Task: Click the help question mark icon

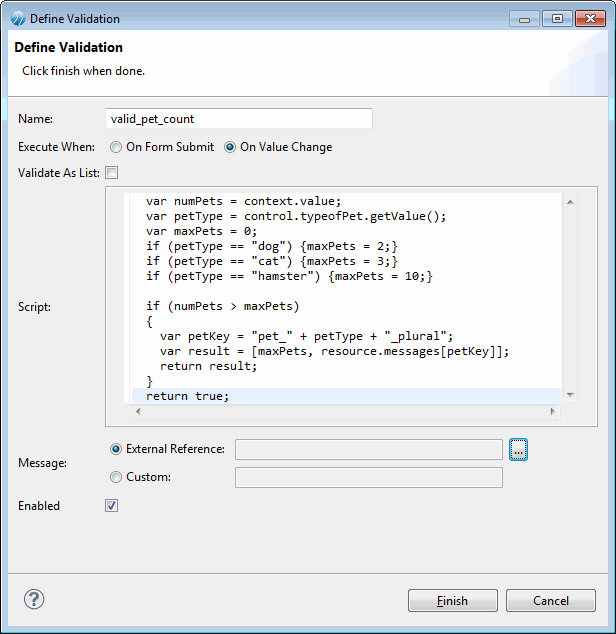Action: point(34,599)
